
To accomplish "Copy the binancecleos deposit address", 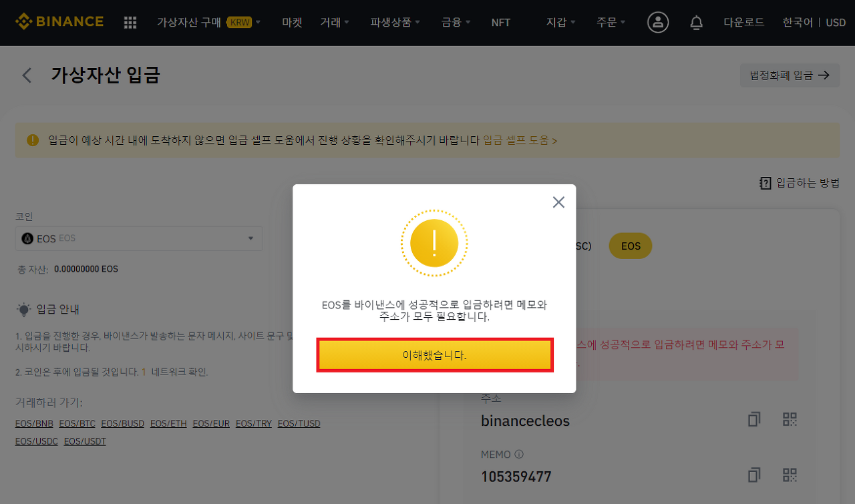I will [x=753, y=419].
